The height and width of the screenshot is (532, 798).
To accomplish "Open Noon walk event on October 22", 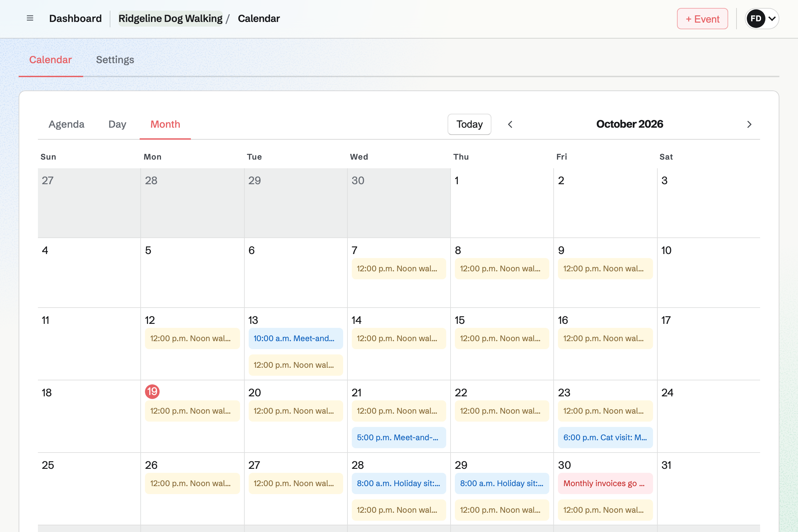I will click(x=502, y=411).
